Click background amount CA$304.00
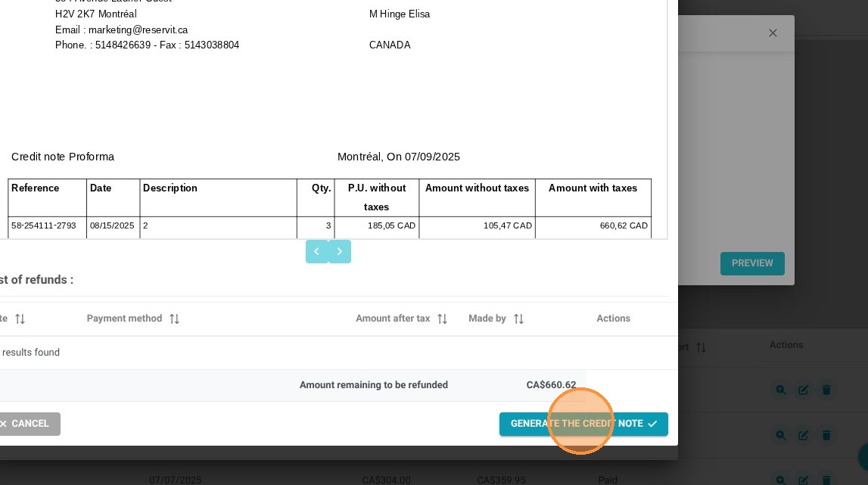The width and height of the screenshot is (868, 485). coord(387,480)
